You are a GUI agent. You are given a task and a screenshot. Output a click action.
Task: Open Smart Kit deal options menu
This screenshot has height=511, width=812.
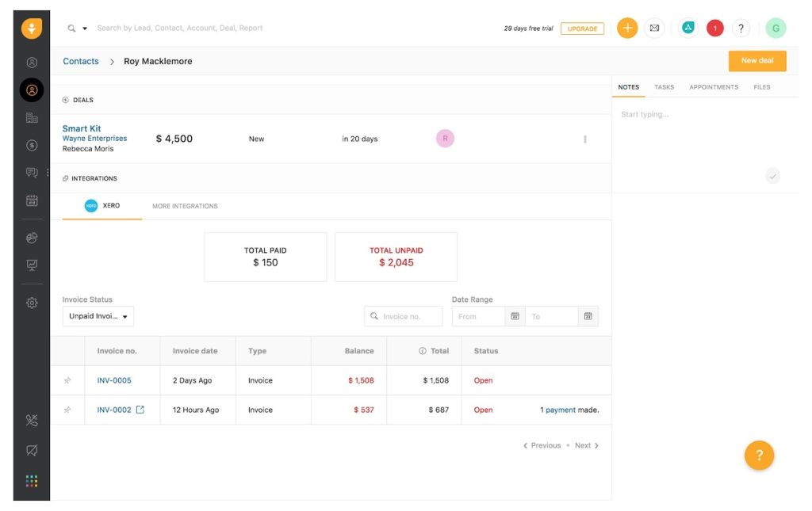[x=585, y=139]
